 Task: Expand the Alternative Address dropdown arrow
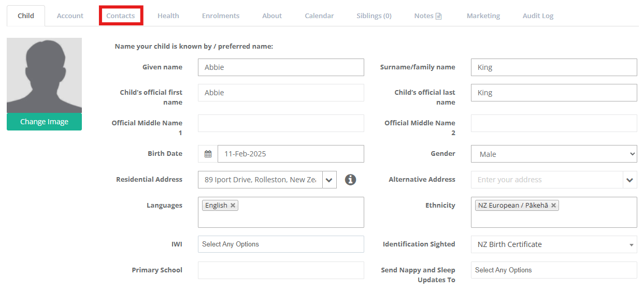629,180
